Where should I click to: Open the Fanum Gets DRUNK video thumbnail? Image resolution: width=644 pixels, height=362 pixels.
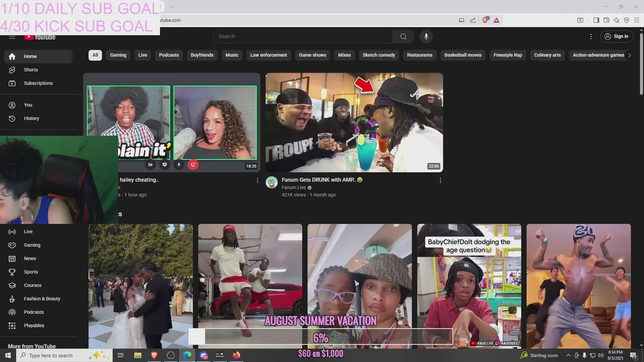coord(354,123)
